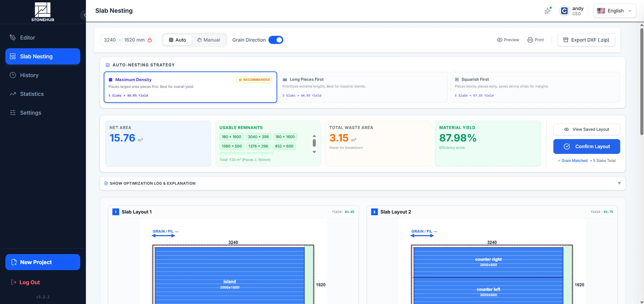Select Slab Nesting in the sidebar

pyautogui.click(x=43, y=56)
